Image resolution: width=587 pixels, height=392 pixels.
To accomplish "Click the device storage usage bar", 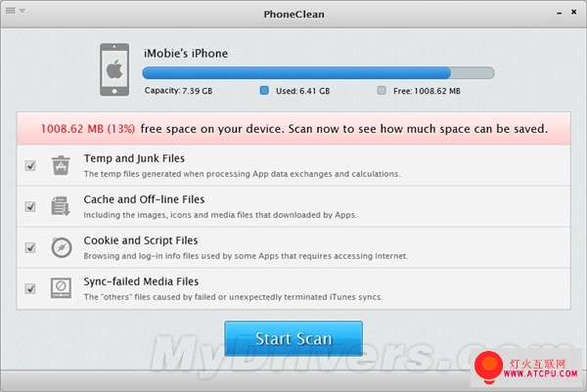I will (x=318, y=72).
